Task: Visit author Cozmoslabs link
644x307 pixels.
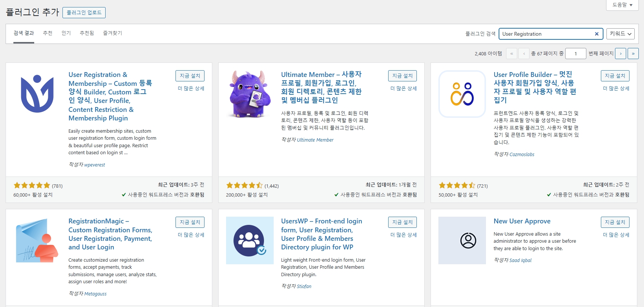Action: click(522, 154)
